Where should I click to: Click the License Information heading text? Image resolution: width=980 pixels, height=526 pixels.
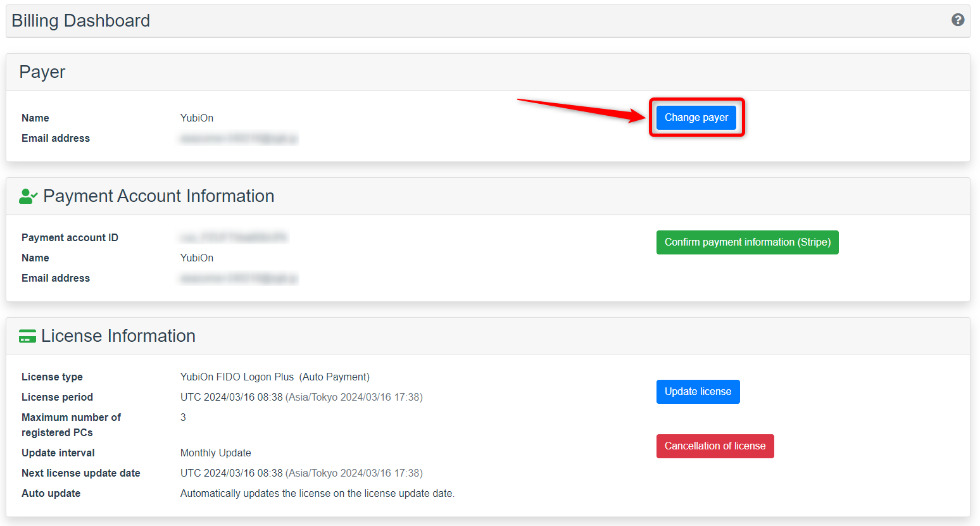coord(118,336)
